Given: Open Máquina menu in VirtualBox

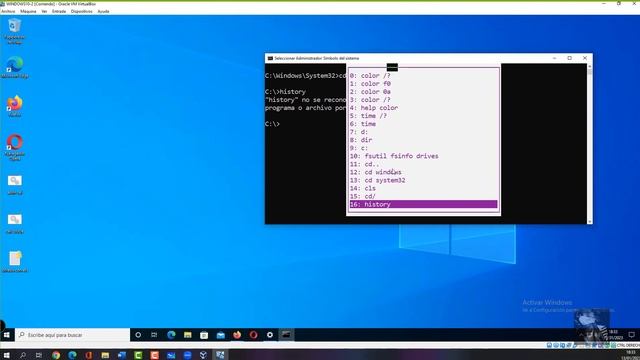Looking at the screenshot, I should click(x=28, y=11).
